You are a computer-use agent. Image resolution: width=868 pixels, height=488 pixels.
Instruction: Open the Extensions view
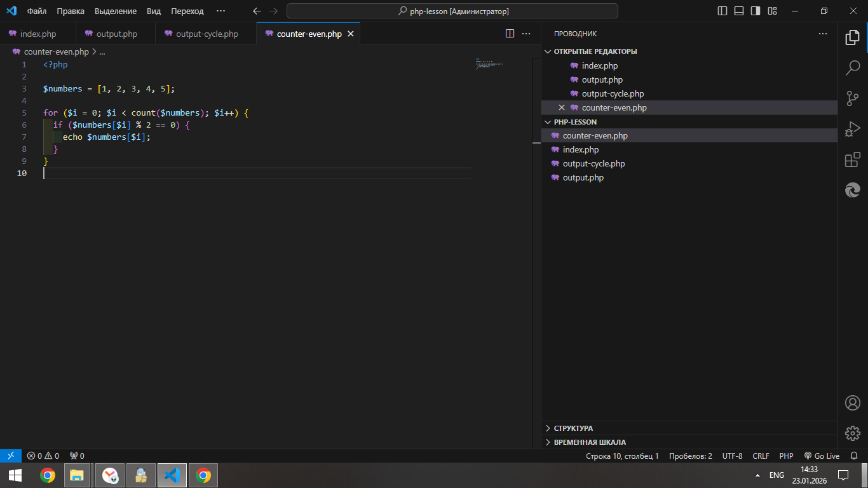[x=853, y=160]
